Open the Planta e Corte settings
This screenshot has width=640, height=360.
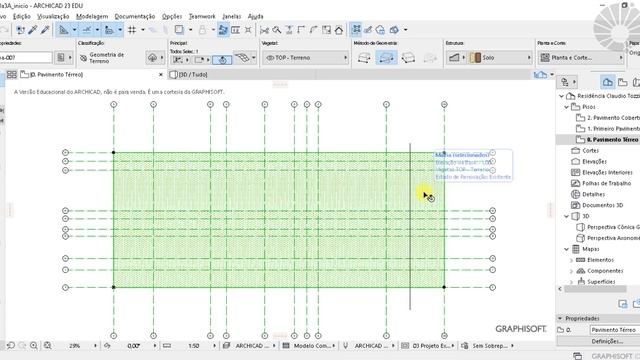tap(580, 58)
